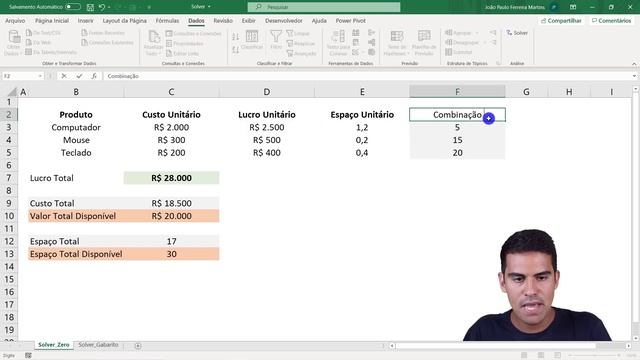The height and width of the screenshot is (360, 640).
Task: Click the Valor Total Disponível value R$ 20.000
Action: click(x=171, y=216)
